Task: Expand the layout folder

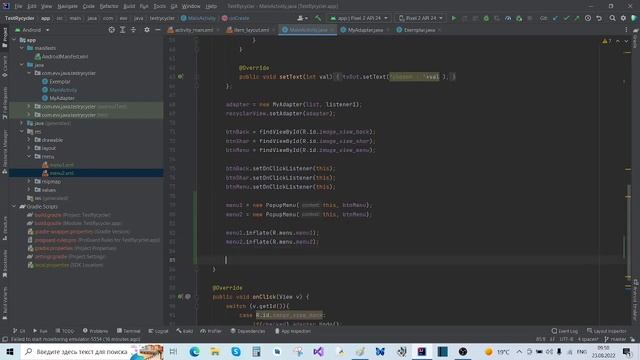Action: pyautogui.click(x=29, y=148)
